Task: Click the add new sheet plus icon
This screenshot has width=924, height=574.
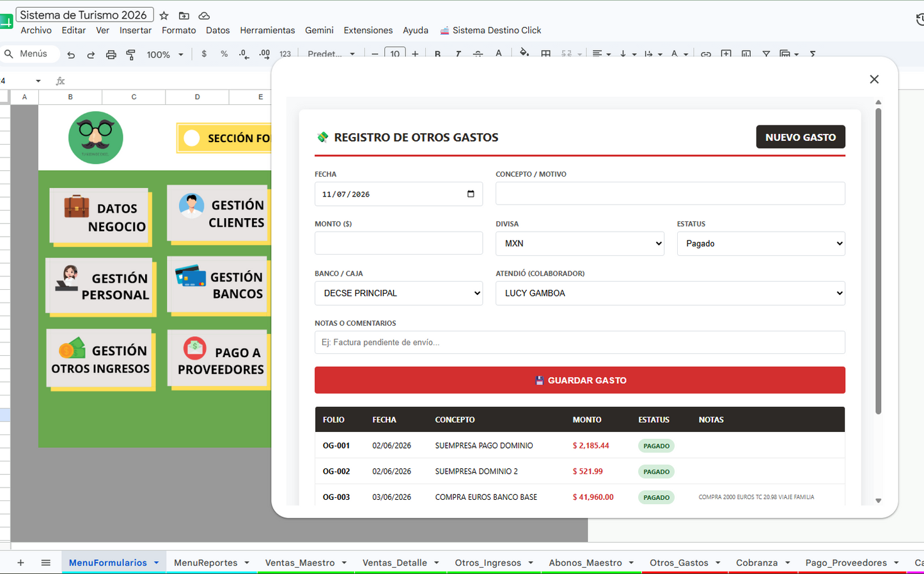Action: (20, 562)
